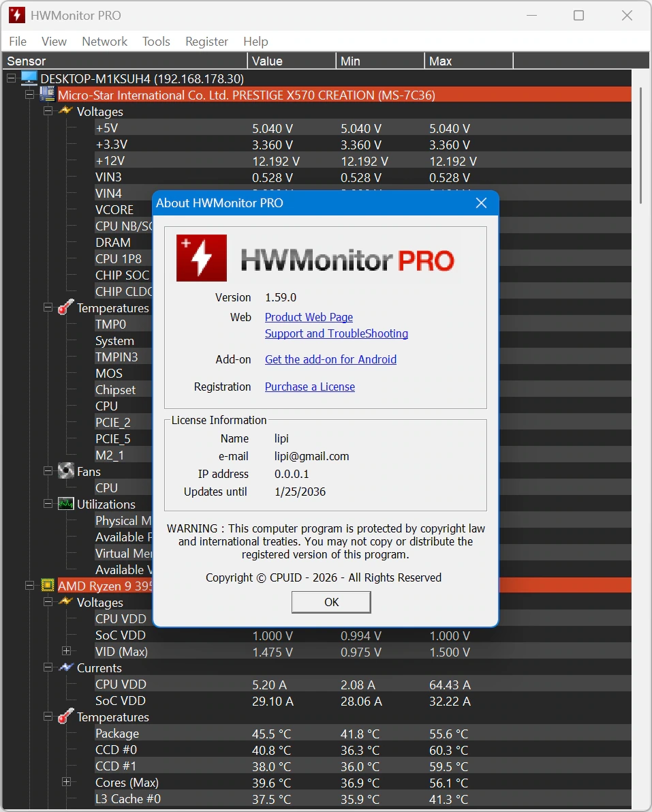
Task: Close the About HWMonitor PRO dialog
Action: coord(481,203)
